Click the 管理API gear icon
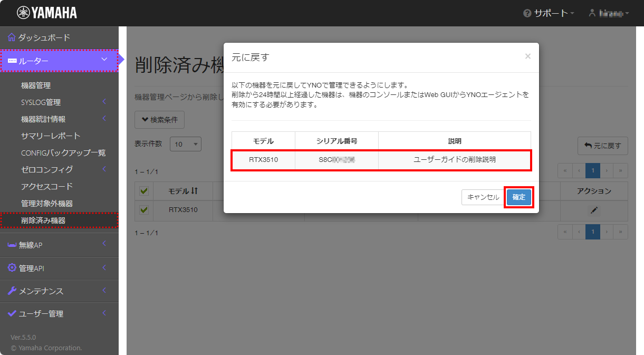The image size is (644, 355). (x=11, y=268)
